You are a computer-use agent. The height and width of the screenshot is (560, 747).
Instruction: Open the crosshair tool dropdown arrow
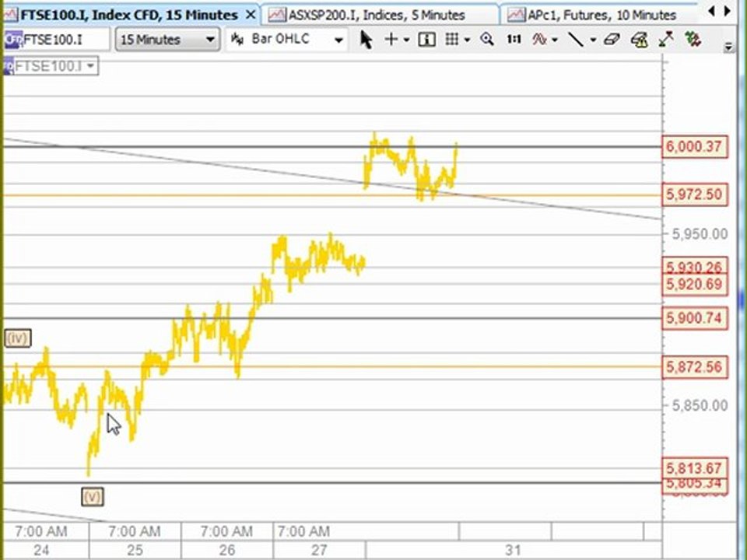[406, 40]
